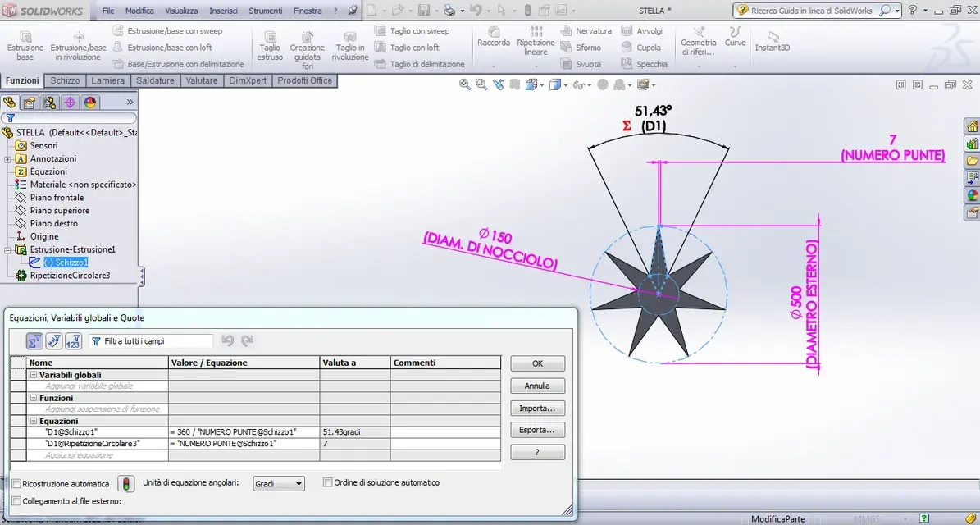The image size is (980, 525).
Task: Enable Ricostruzione automatica checkbox
Action: (x=17, y=484)
